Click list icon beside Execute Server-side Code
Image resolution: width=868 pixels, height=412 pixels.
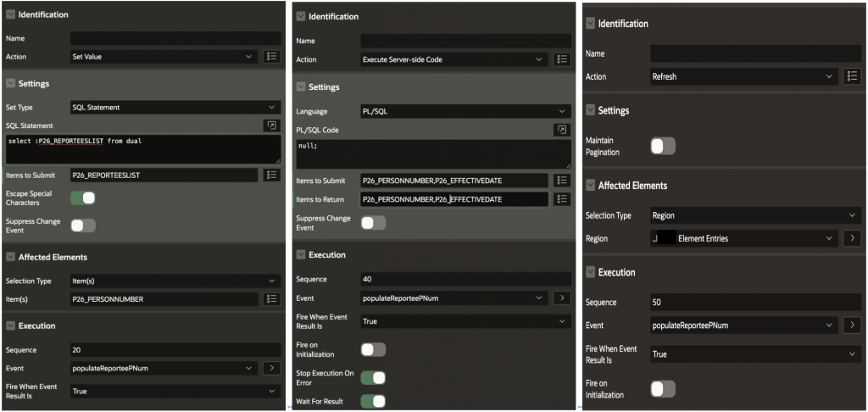tap(561, 59)
